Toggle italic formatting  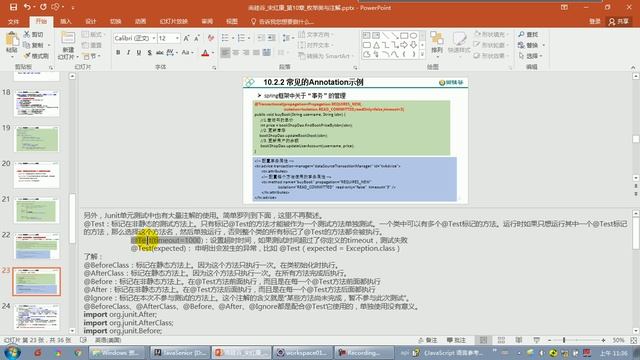[129, 53]
